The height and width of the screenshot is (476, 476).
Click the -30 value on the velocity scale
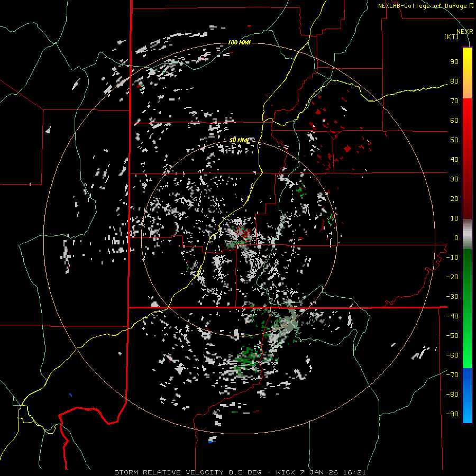tap(452, 297)
